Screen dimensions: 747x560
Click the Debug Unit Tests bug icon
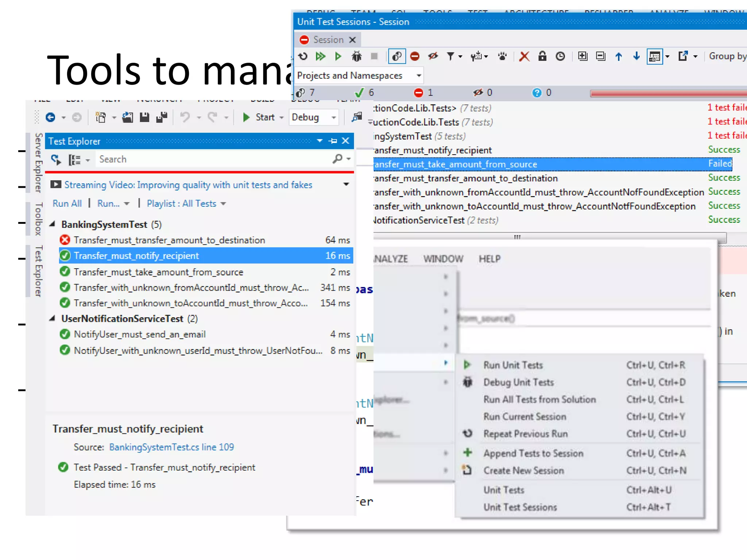coord(356,57)
